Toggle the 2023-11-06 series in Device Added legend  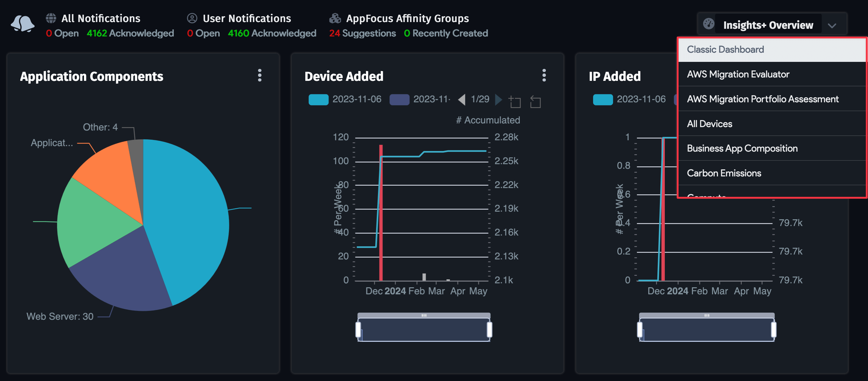click(318, 99)
